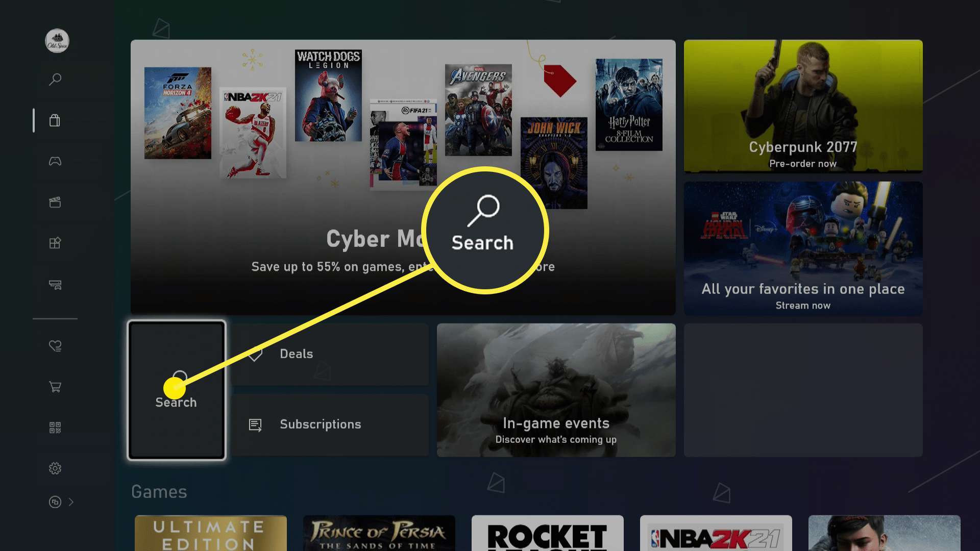The image size is (980, 551).
Task: Select Rocket League game thumbnail
Action: (547, 533)
